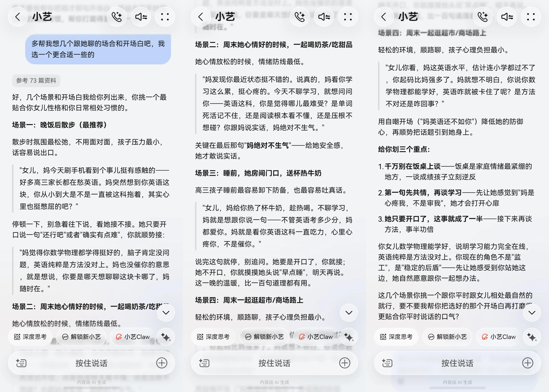This screenshot has height=392, width=549.
Task: Open 小艺Claw in right screen
Action: click(499, 337)
